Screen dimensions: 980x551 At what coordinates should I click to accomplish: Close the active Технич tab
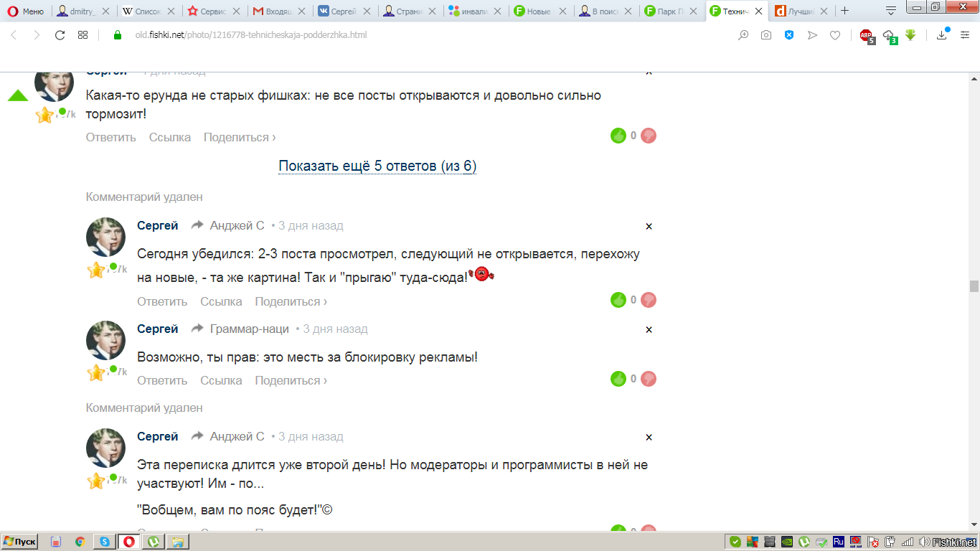758,11
